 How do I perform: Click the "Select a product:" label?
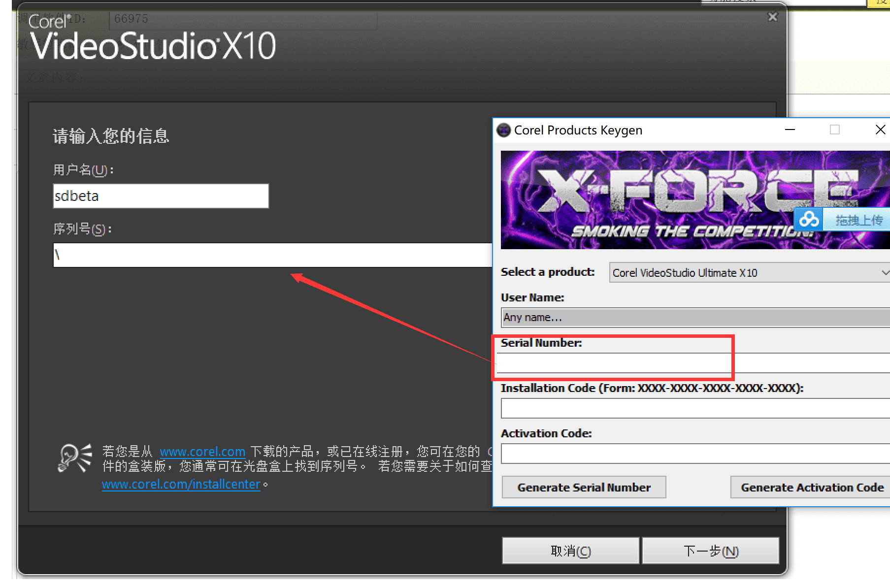pos(548,272)
